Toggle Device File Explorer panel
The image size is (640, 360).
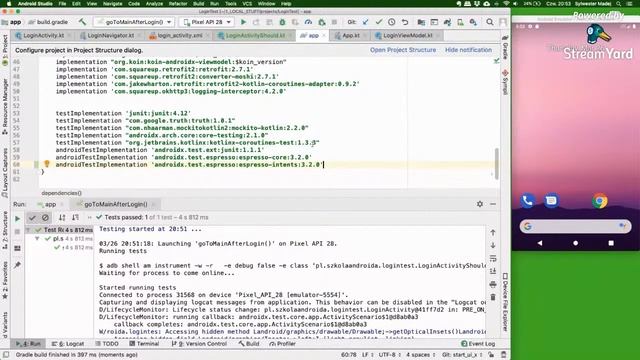[x=505, y=302]
